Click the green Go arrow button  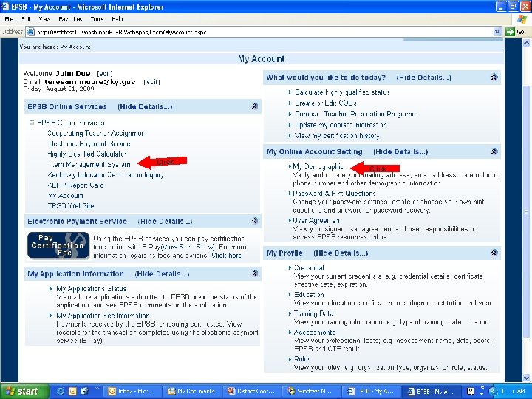point(510,32)
